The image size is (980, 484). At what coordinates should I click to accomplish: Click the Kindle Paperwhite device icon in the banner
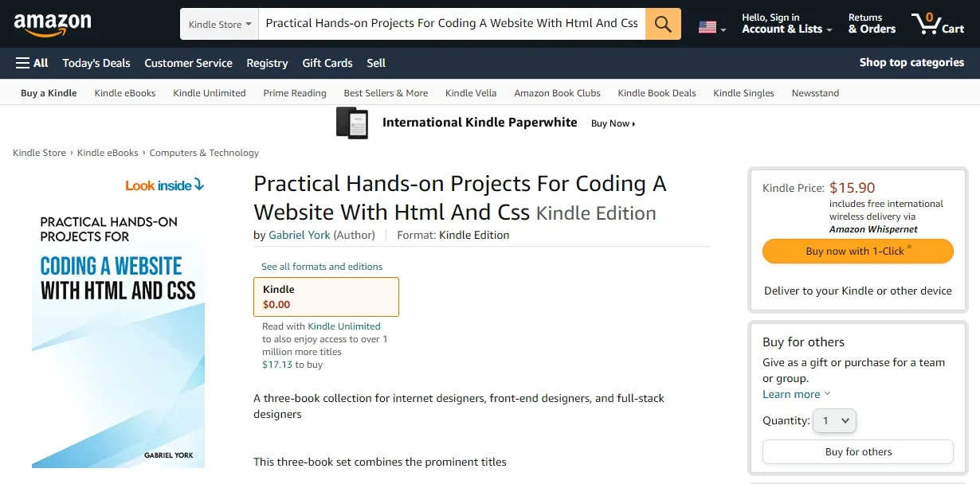[353, 123]
